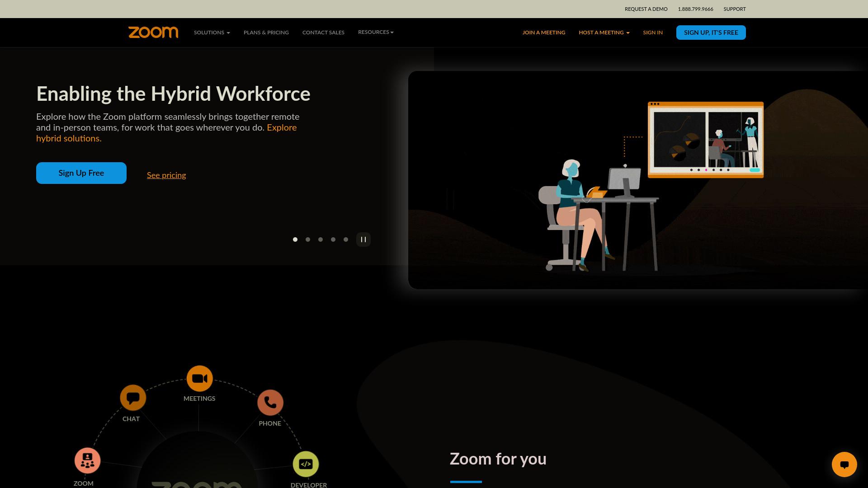Viewport: 868px width, 488px height.
Task: Click the hero illustration of woman at desk
Action: (638, 180)
